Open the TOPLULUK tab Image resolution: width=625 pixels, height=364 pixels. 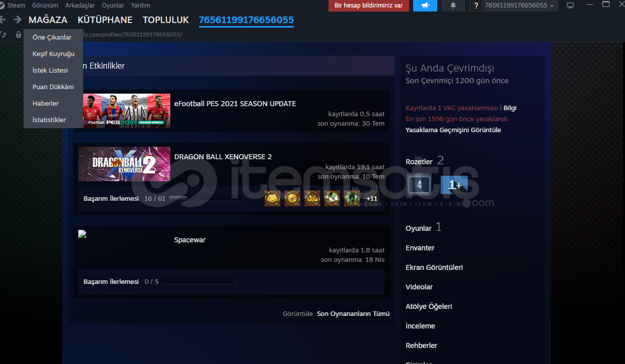pos(165,20)
